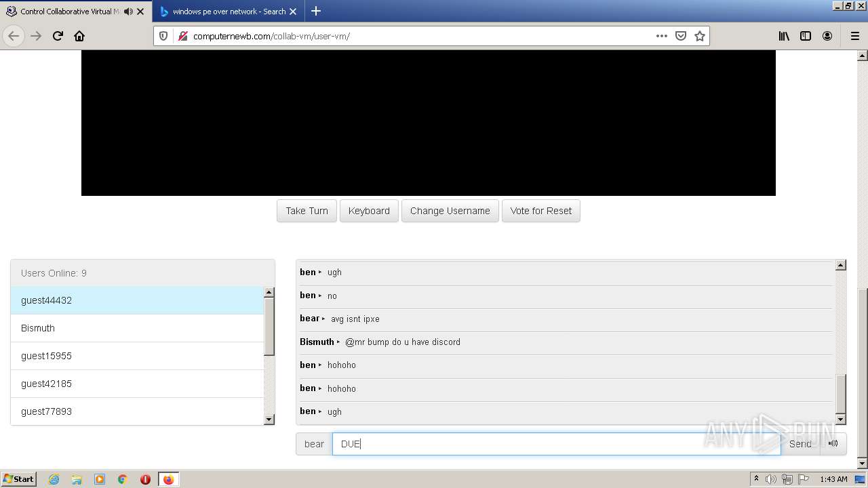Click the black VM display area
868x488 pixels.
[429, 123]
